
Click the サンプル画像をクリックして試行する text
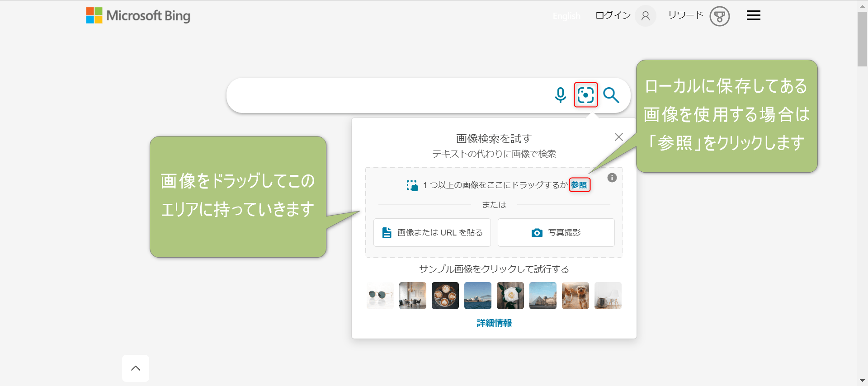point(494,269)
